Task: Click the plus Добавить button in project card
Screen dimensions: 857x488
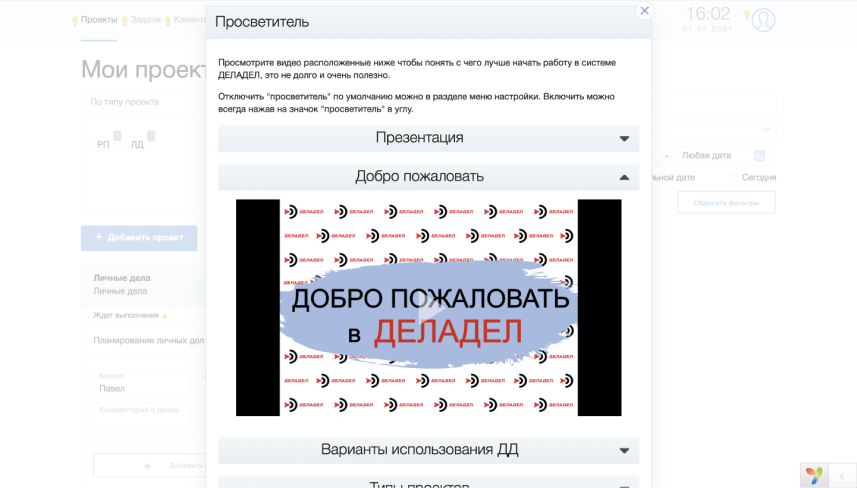Action: 150,466
